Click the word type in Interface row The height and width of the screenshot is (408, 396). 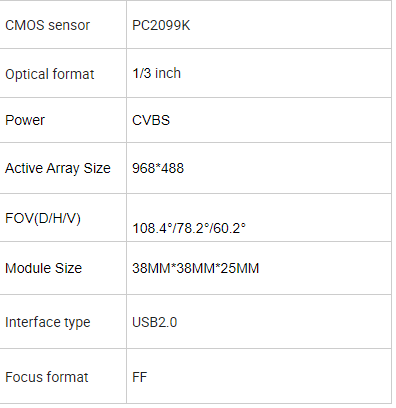pyautogui.click(x=77, y=323)
